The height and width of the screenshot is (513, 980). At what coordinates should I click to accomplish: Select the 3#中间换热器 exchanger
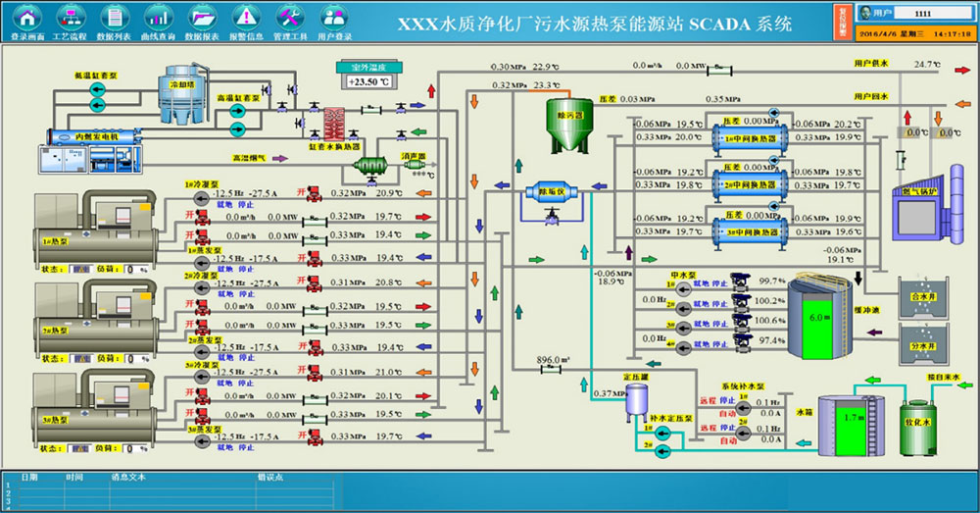coord(750,231)
